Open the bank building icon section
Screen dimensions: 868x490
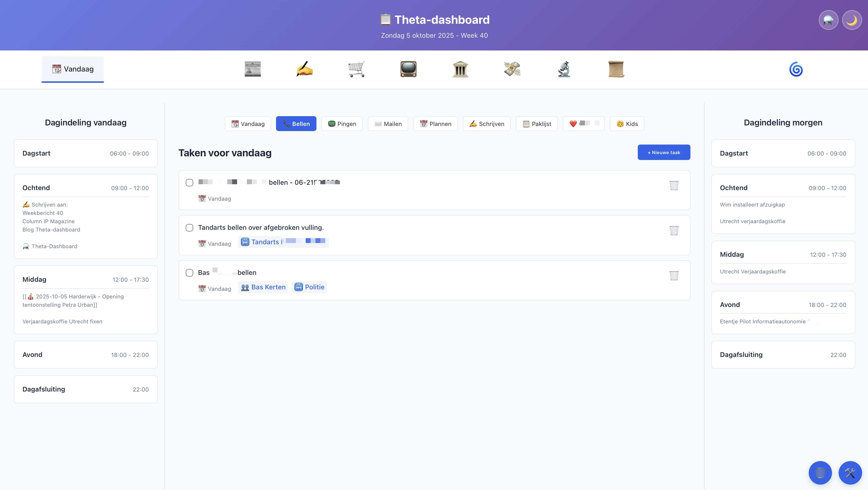[460, 69]
